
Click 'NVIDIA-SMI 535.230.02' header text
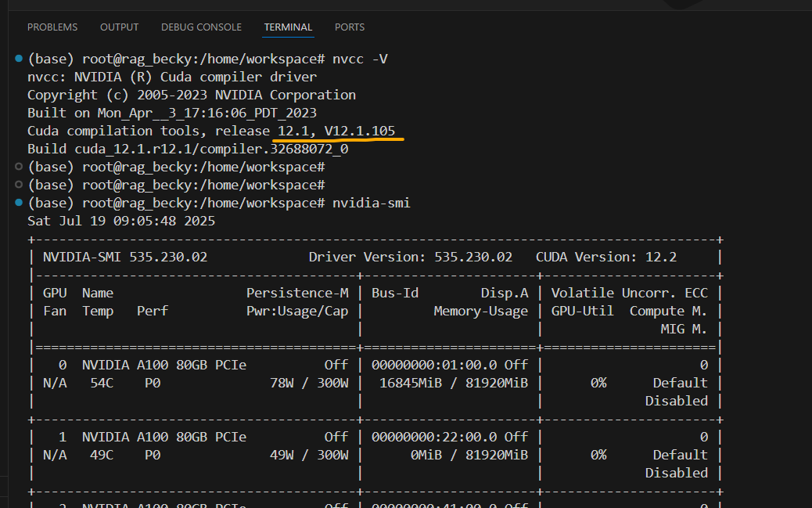[x=125, y=257]
